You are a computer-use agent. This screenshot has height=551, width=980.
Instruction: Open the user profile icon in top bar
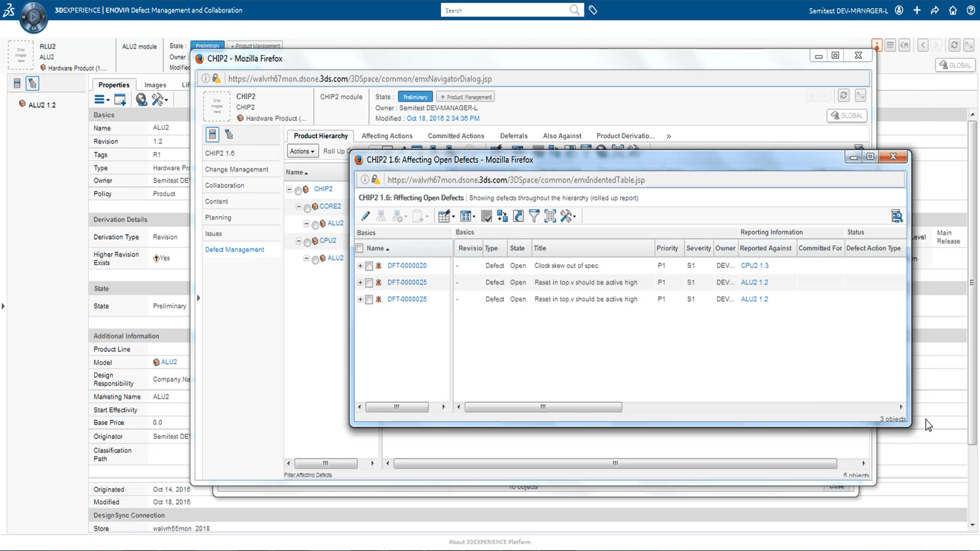[899, 10]
